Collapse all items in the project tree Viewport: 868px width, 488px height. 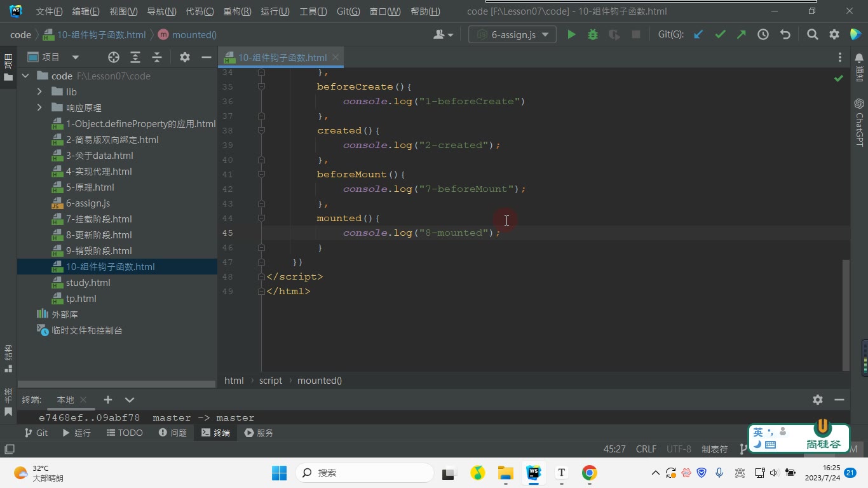click(157, 57)
